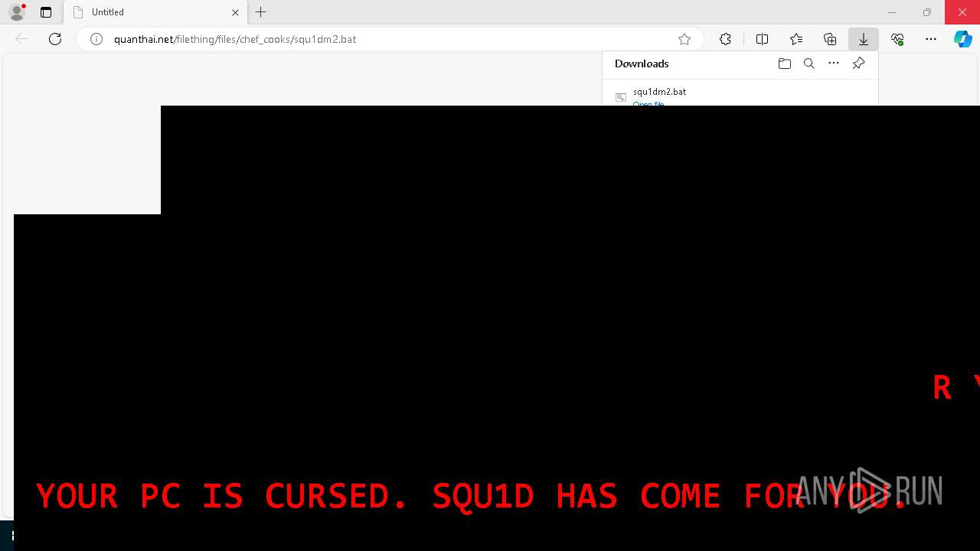Toggle split screen view icon
The height and width of the screenshot is (551, 980).
click(762, 39)
